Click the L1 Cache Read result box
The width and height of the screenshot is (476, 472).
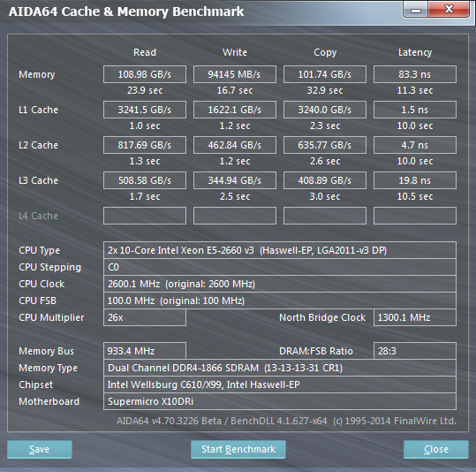[x=145, y=110]
